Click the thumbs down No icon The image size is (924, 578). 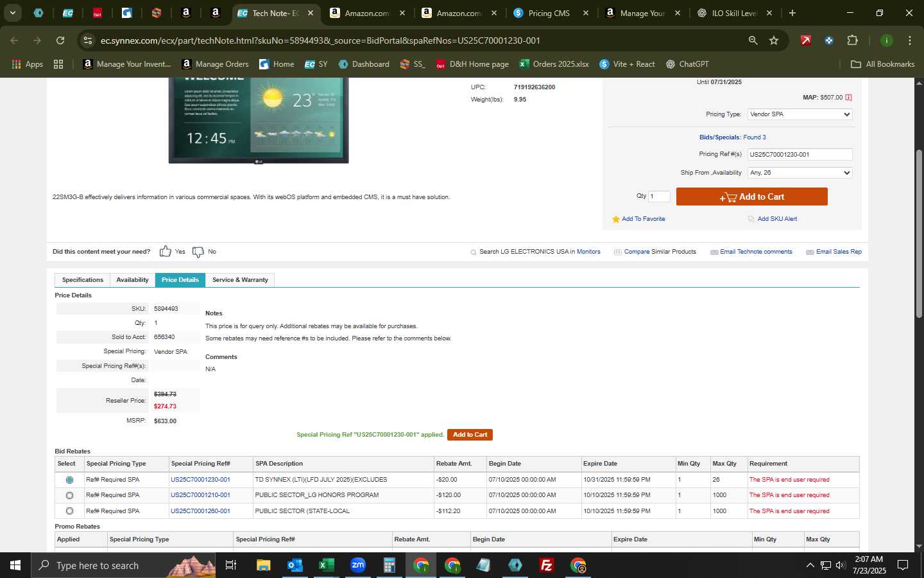[x=198, y=252]
